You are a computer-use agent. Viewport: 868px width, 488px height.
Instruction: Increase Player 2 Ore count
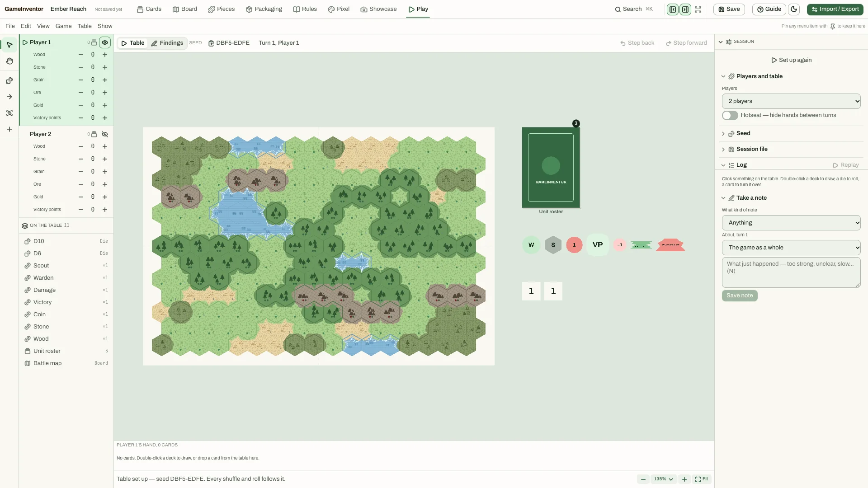105,184
